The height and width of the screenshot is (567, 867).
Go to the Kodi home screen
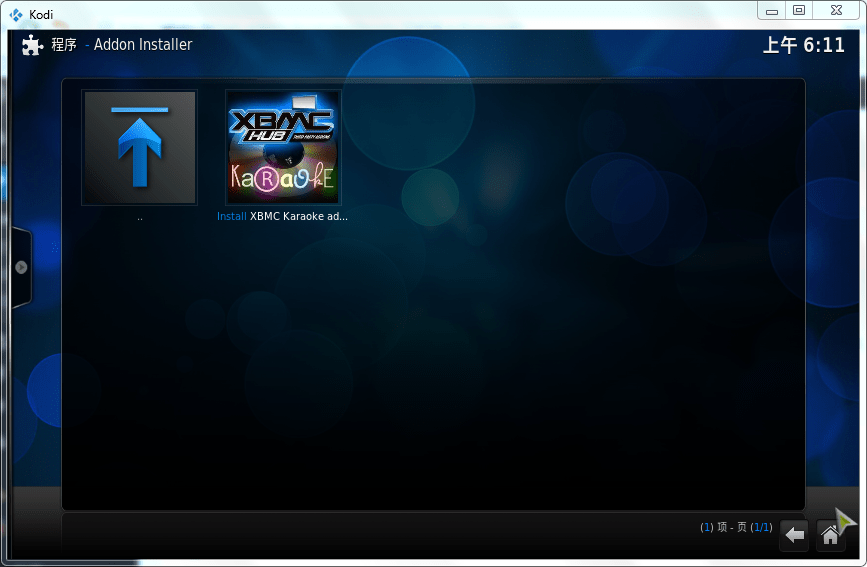point(829,535)
